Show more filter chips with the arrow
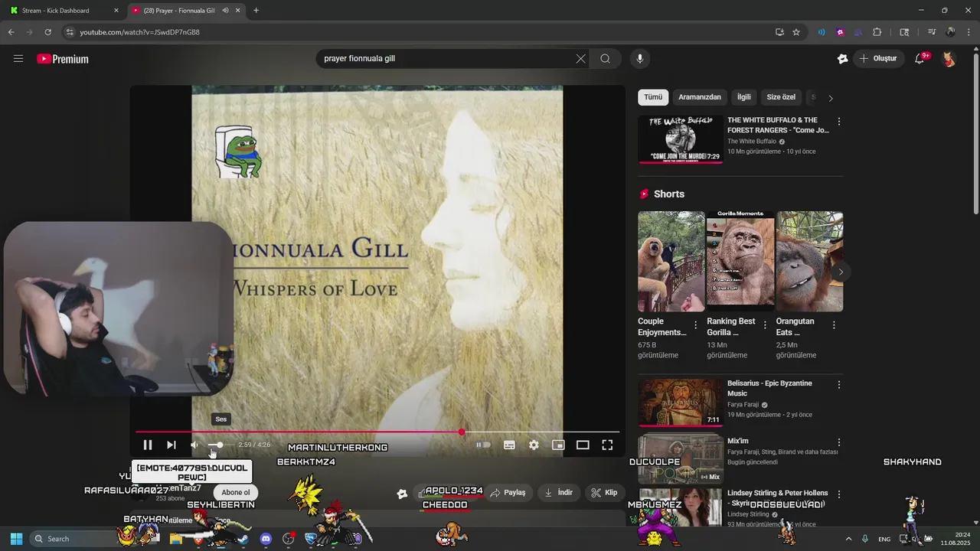 click(x=831, y=98)
